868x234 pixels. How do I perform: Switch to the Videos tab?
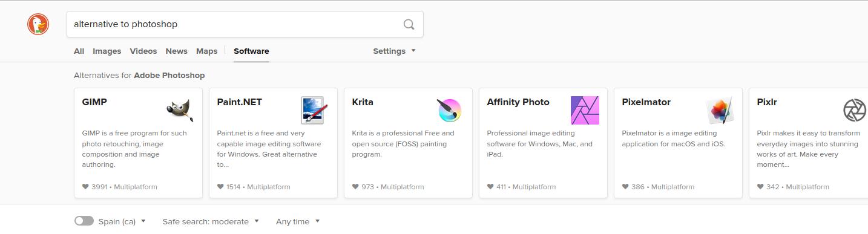143,51
